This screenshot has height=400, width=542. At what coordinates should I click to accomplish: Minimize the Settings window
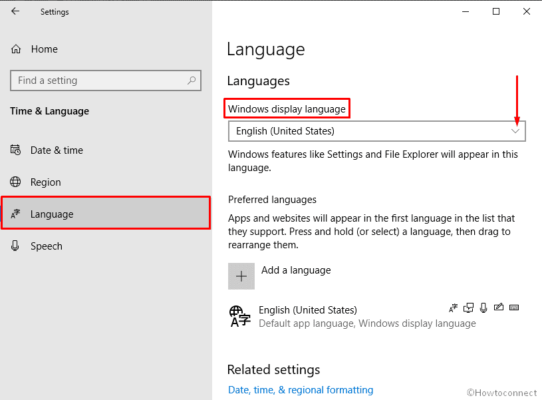pyautogui.click(x=466, y=11)
